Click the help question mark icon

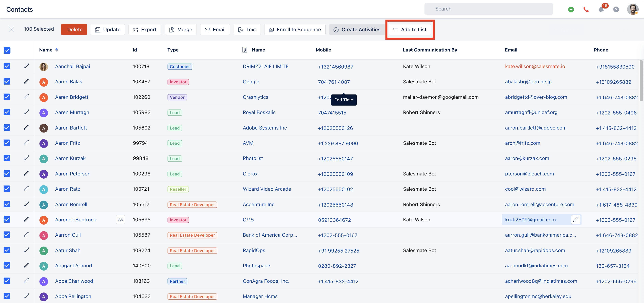(x=616, y=10)
